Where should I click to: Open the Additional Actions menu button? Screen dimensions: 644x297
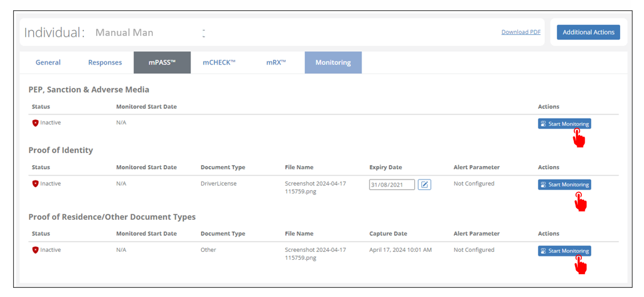[x=588, y=33]
